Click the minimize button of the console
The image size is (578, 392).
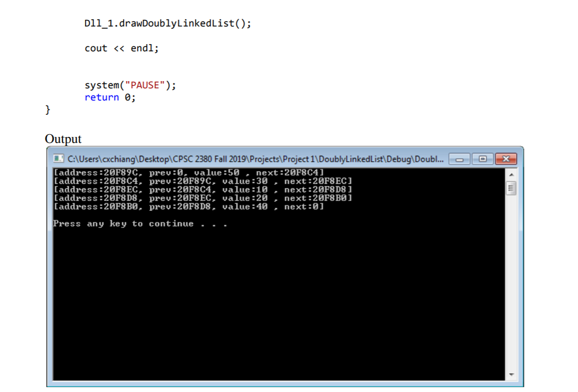point(459,159)
